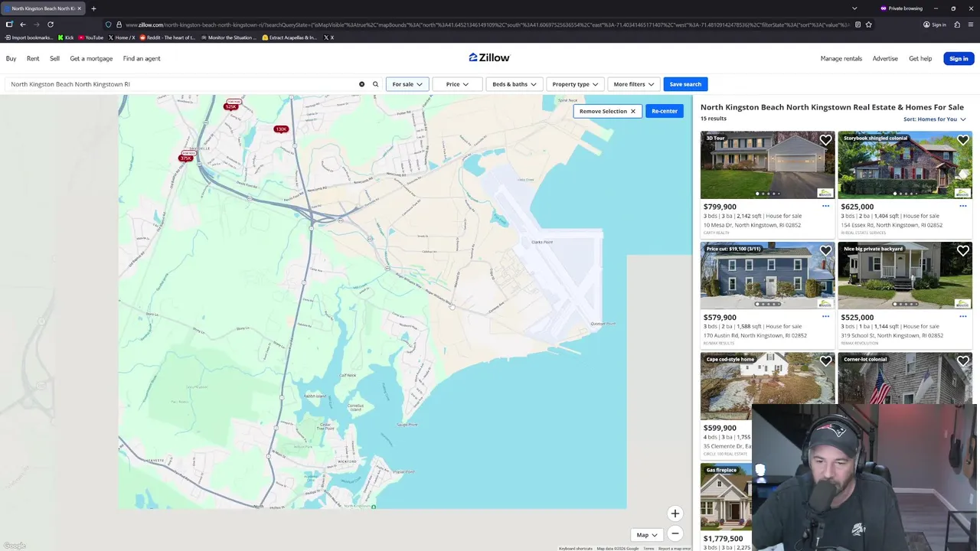Open the For sale filter dropdown
This screenshot has width=980, height=551.
coord(407,84)
